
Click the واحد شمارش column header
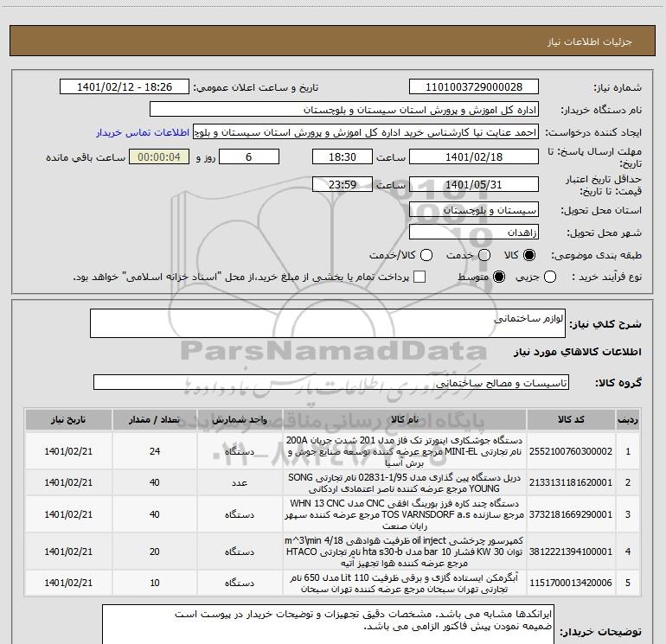tap(240, 420)
